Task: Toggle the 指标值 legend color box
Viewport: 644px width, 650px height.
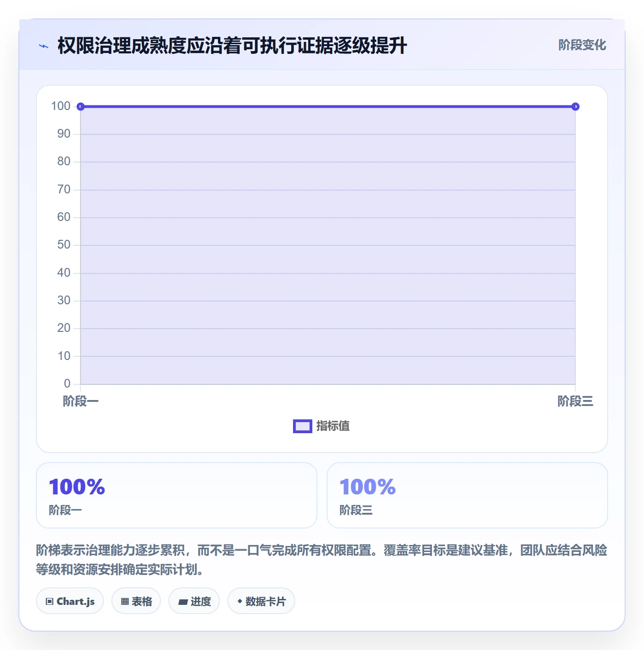Action: pos(303,426)
